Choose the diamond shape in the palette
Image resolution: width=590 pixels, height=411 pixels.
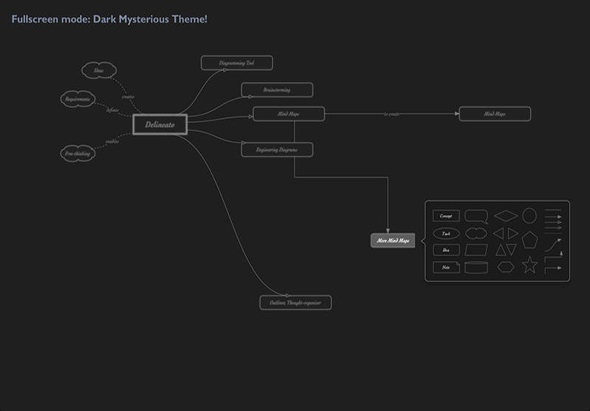506,216
